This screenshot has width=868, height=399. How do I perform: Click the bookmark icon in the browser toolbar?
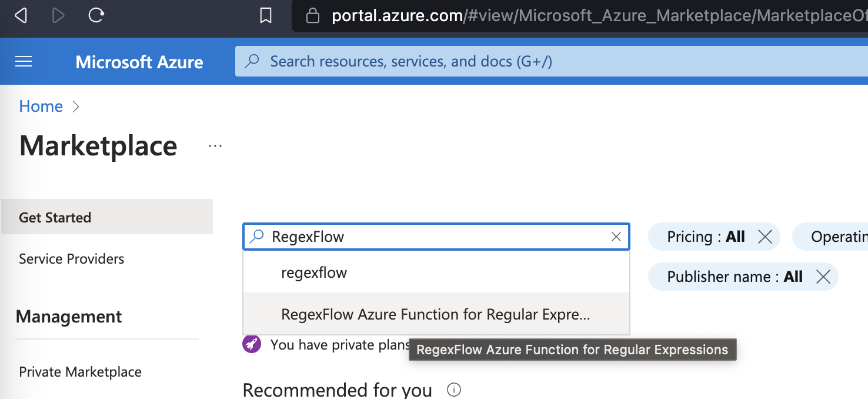click(x=265, y=16)
